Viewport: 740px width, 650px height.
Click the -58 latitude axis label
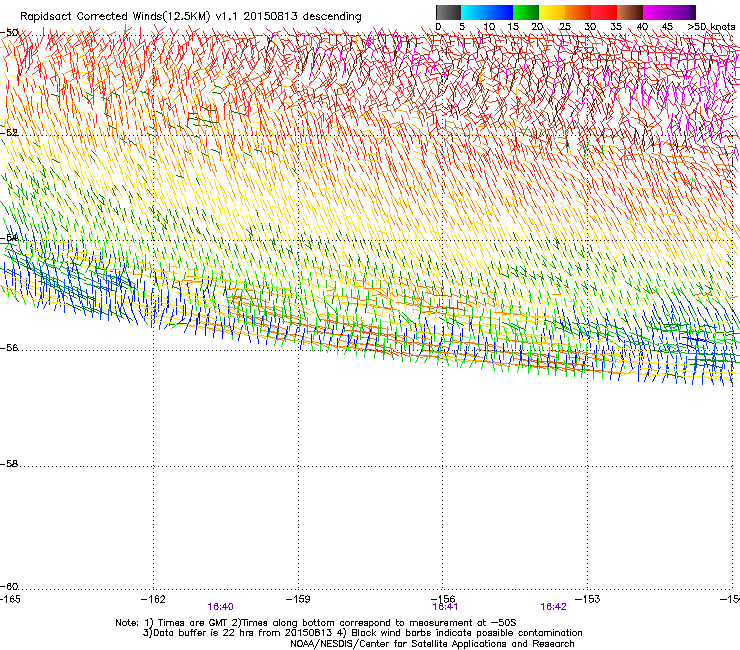pos(9,464)
